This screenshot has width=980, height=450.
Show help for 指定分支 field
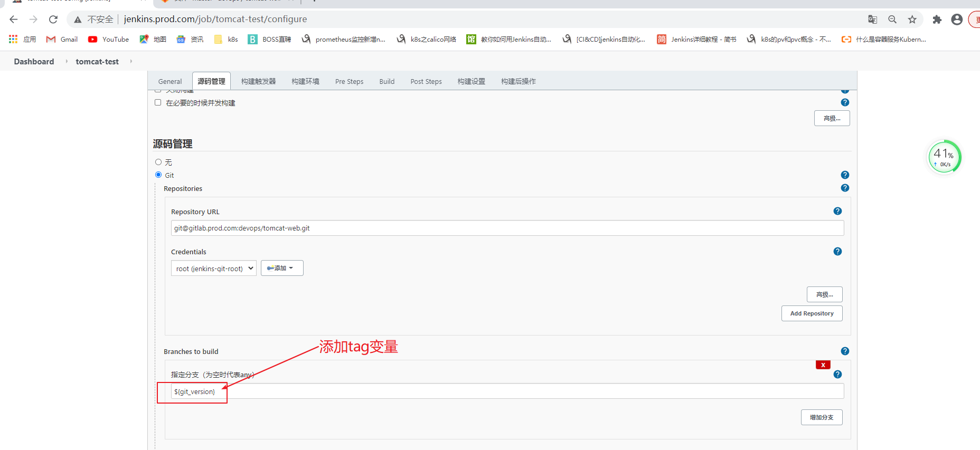tap(837, 374)
